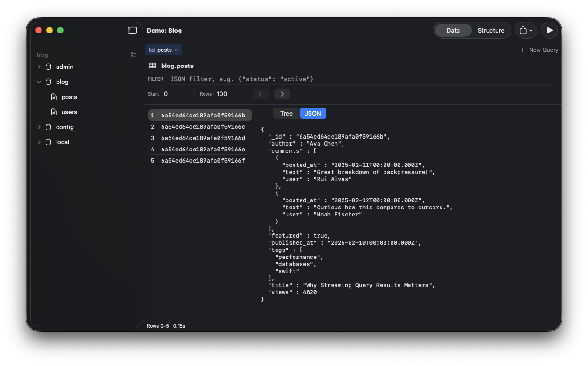Expand the local database
The image size is (588, 366).
pyautogui.click(x=39, y=142)
